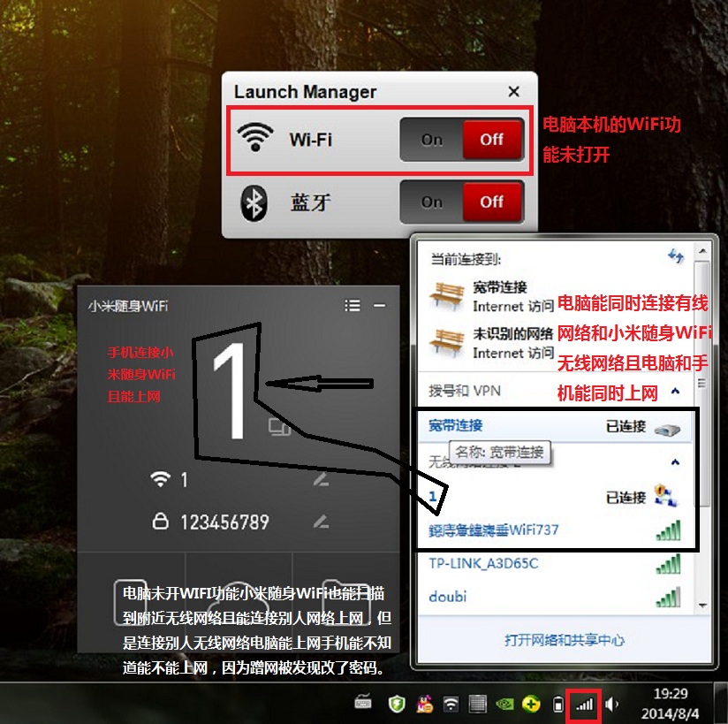This screenshot has height=724, width=728.
Task: Click the refresh icon in network flyout
Action: coord(676,255)
